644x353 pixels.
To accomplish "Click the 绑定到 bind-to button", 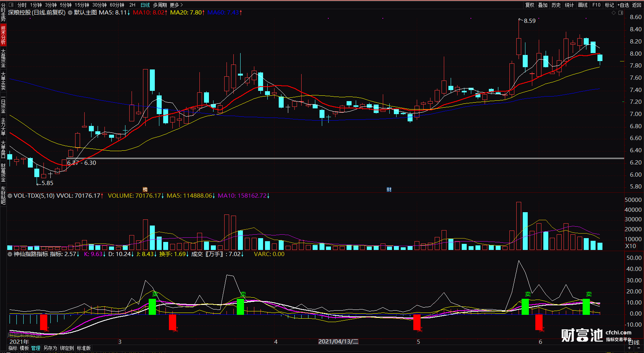I will point(67,348).
